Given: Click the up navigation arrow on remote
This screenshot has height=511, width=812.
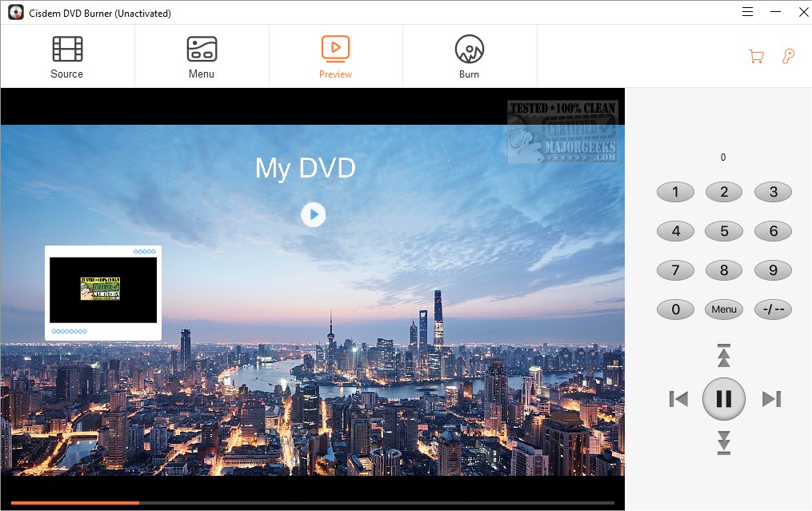Looking at the screenshot, I should 724,356.
